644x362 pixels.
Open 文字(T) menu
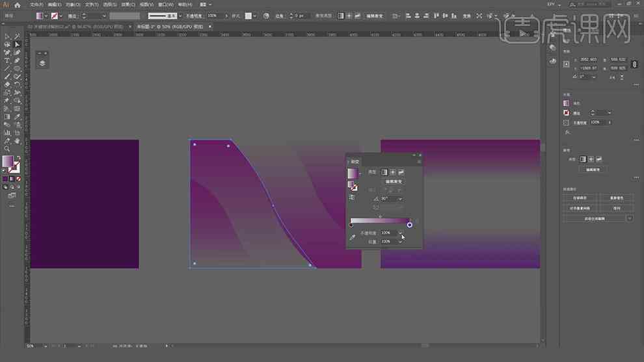[92, 5]
